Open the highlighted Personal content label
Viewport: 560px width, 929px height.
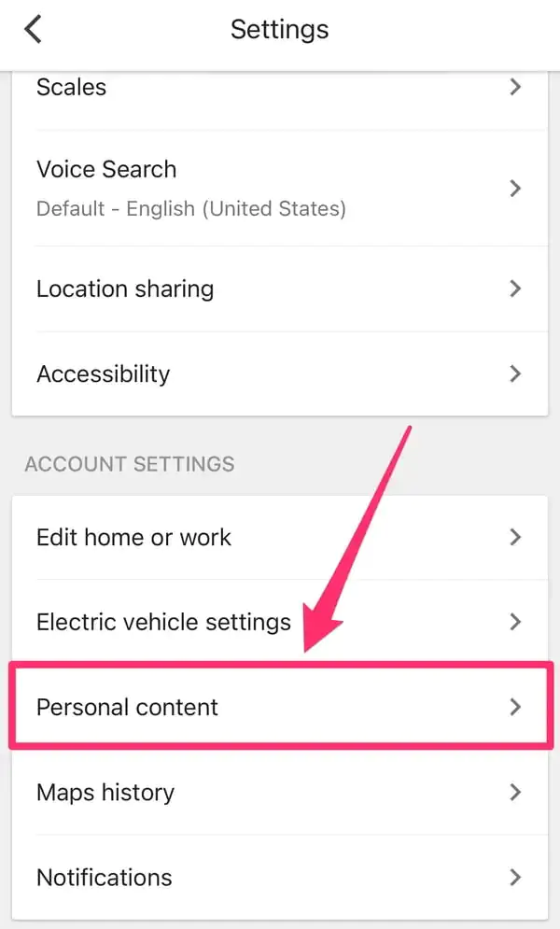coord(127,707)
